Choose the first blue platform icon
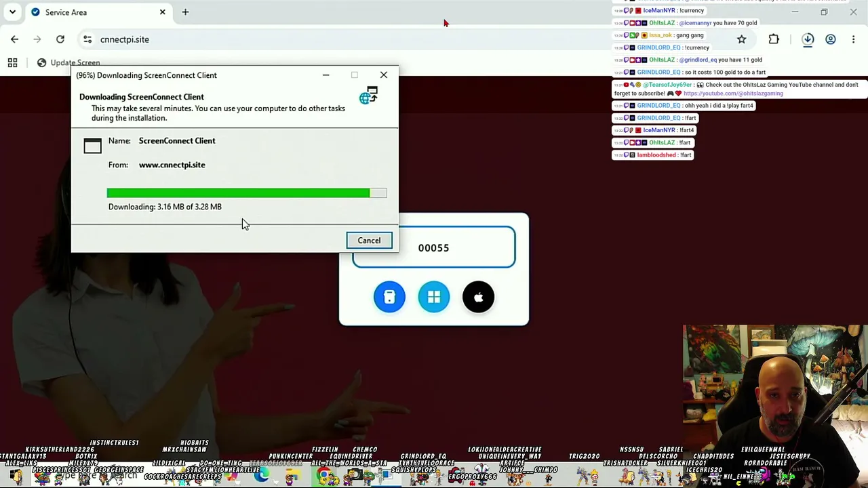The image size is (868, 488). click(x=389, y=297)
